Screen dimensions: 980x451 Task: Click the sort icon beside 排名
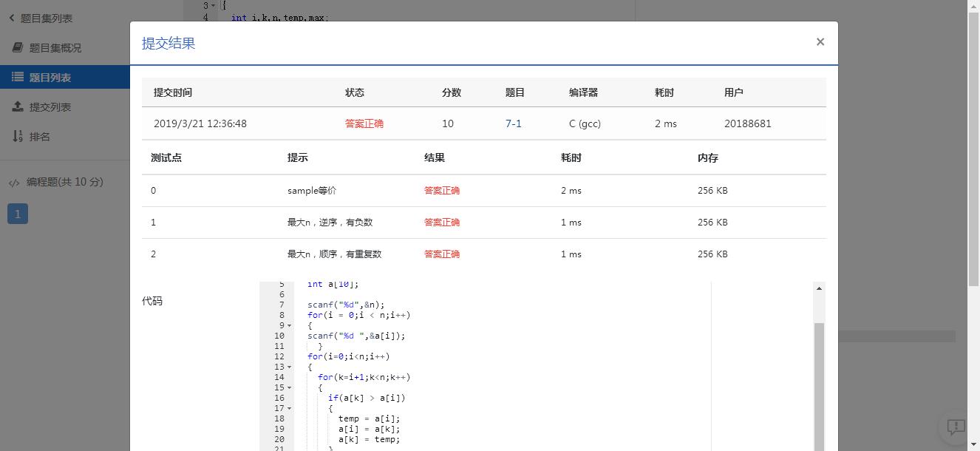[x=18, y=136]
